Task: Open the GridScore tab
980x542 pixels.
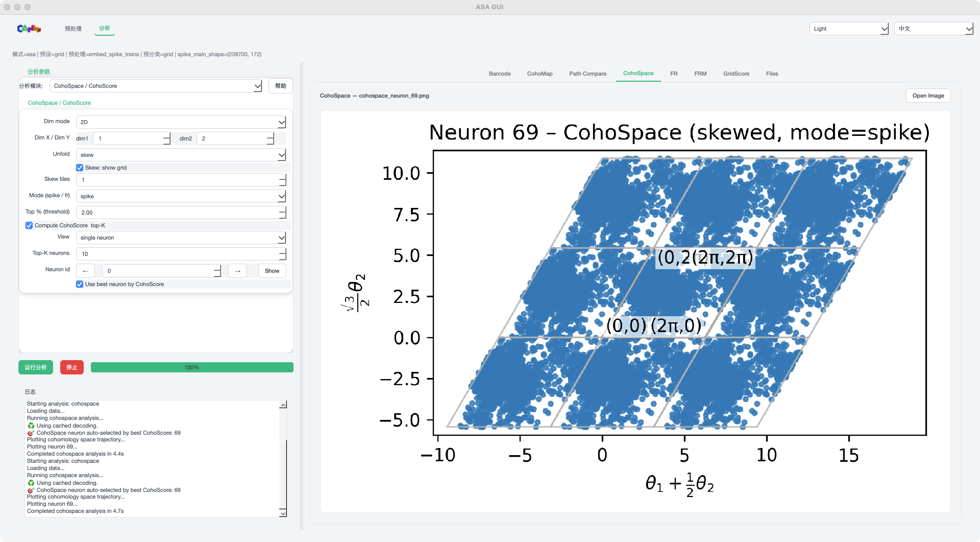Action: tap(736, 74)
